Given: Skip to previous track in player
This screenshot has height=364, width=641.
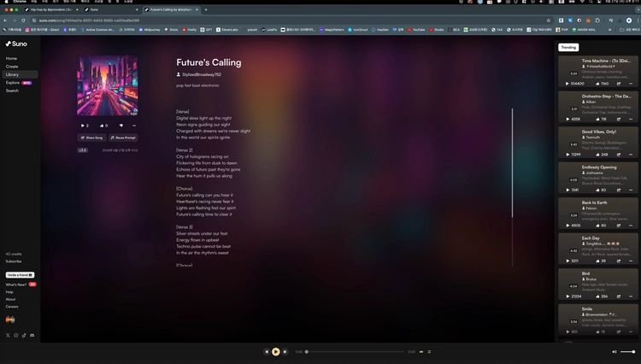Looking at the screenshot, I should pyautogui.click(x=267, y=352).
